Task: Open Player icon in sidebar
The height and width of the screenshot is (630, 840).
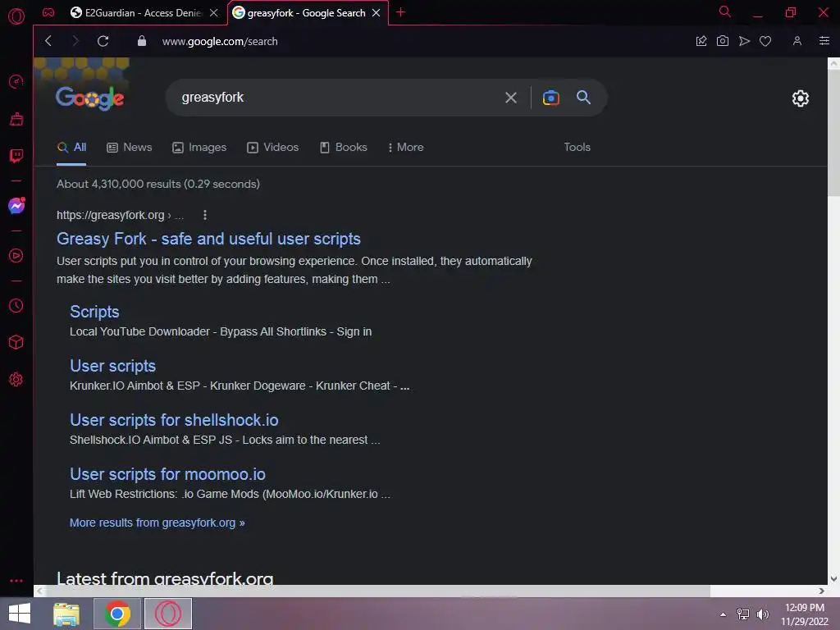Action: click(x=16, y=256)
